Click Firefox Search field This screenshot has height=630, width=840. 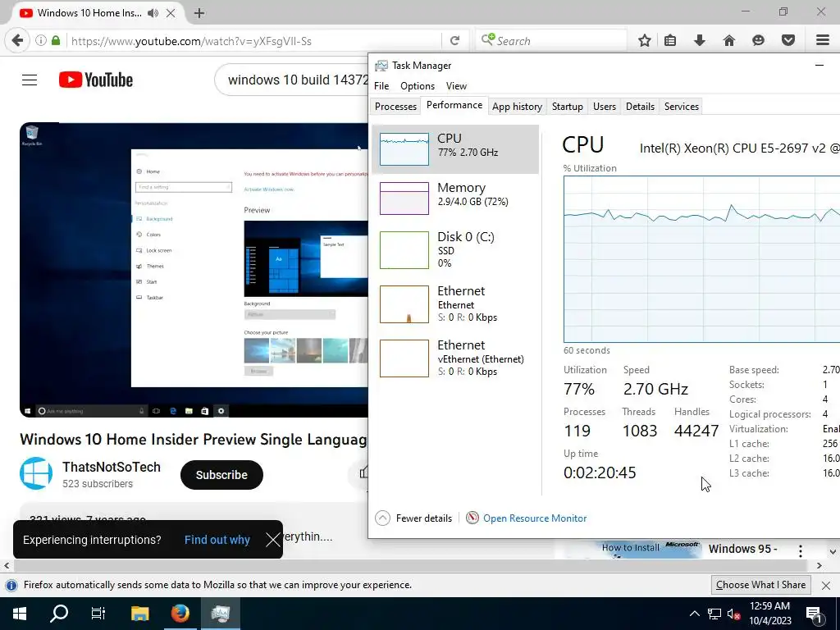(551, 41)
